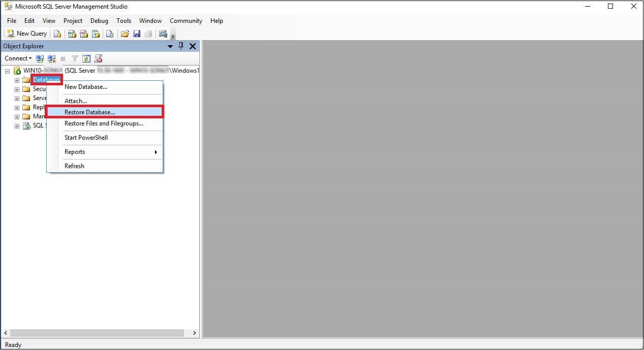Image resolution: width=644 pixels, height=350 pixels.
Task: Choose Start PowerShell from context menu
Action: 105,138
